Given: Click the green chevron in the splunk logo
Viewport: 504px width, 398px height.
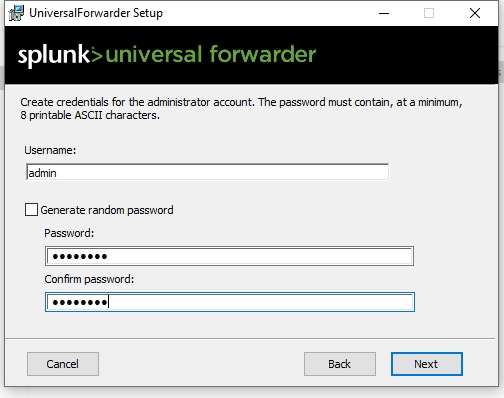Looking at the screenshot, I should coord(96,56).
